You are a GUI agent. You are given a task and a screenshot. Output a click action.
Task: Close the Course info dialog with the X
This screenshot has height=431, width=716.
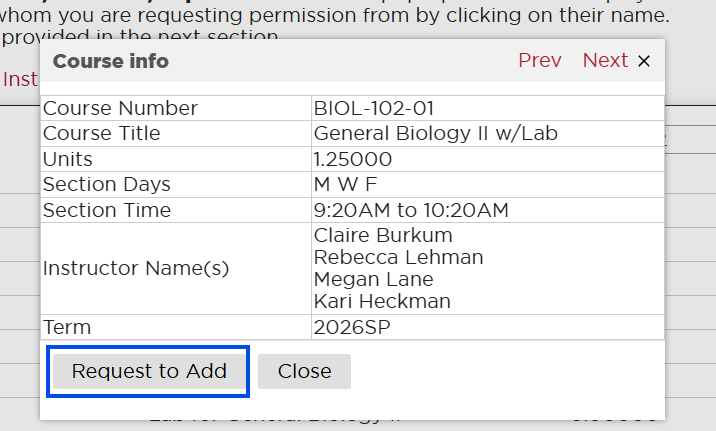click(x=644, y=61)
